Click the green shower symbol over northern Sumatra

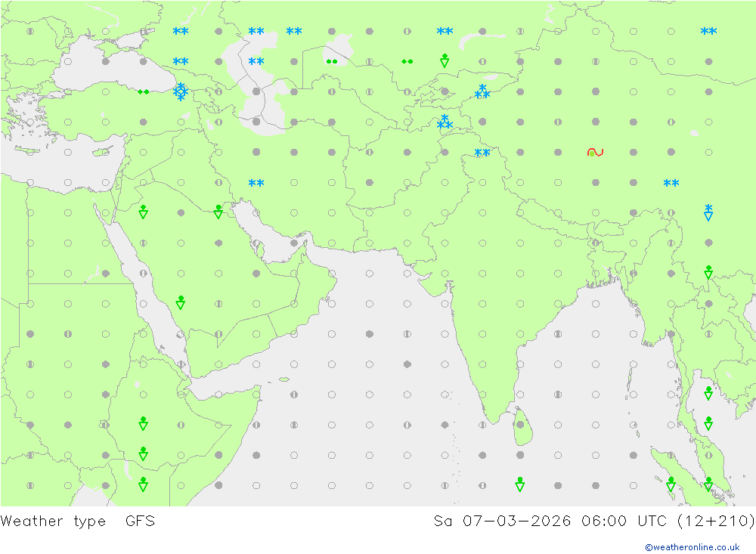[x=671, y=484]
